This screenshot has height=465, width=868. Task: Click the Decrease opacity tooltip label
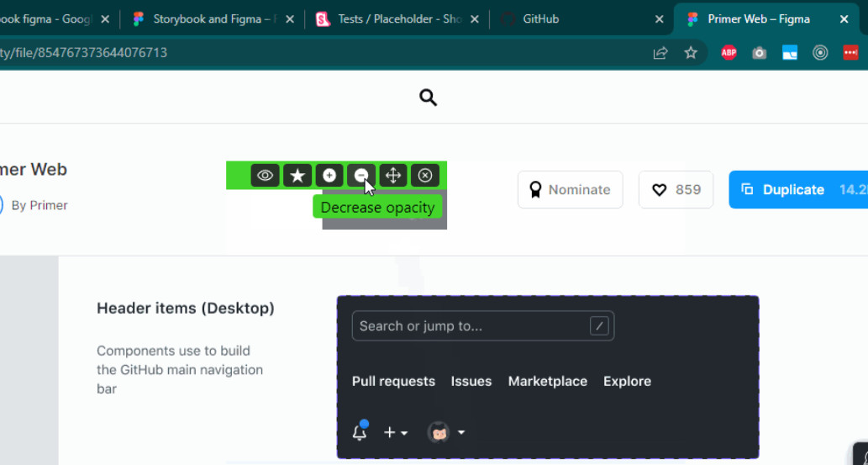point(377,208)
